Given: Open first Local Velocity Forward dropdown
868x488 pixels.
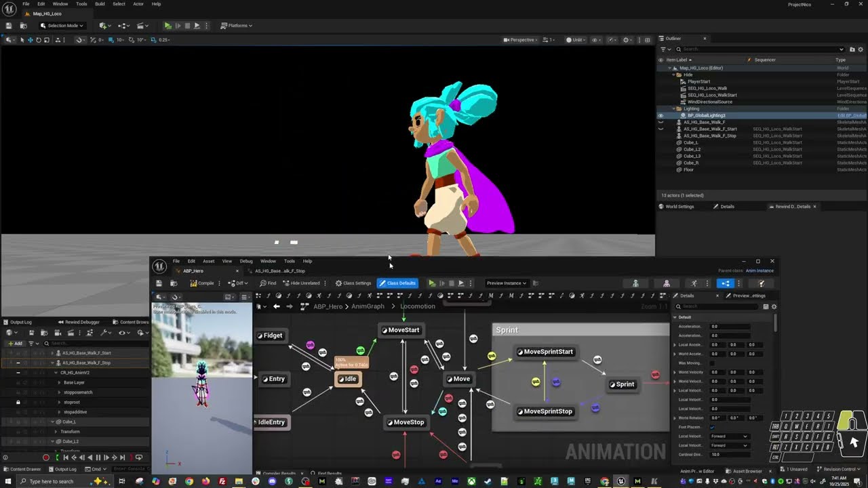Looking at the screenshot, I should coord(730,436).
